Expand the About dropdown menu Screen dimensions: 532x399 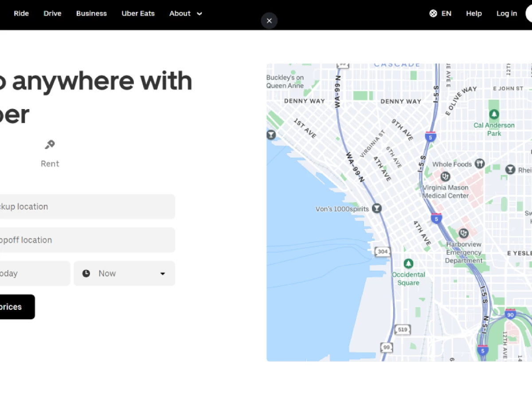pos(186,13)
